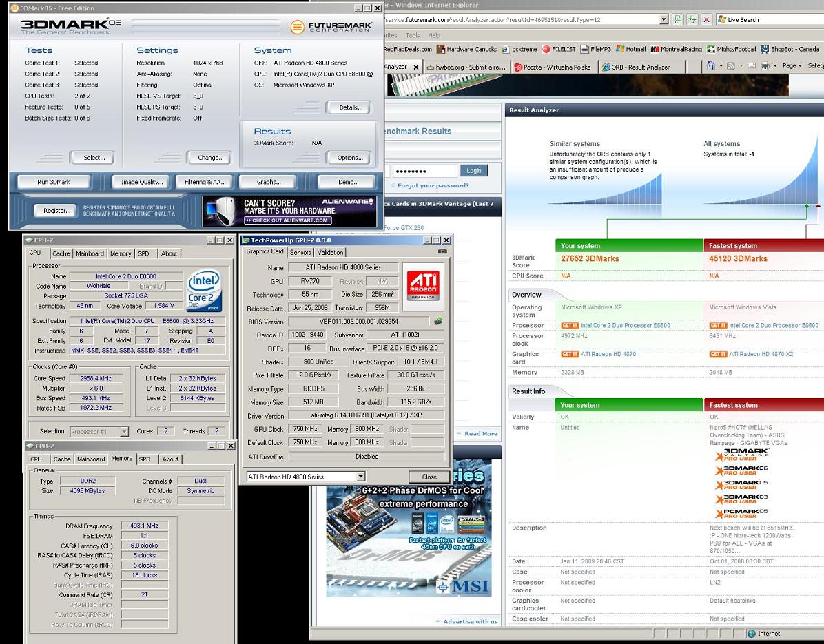This screenshot has height=644, width=824.
Task: Open the address bar dropdown in Internet Explorer
Action: click(663, 19)
